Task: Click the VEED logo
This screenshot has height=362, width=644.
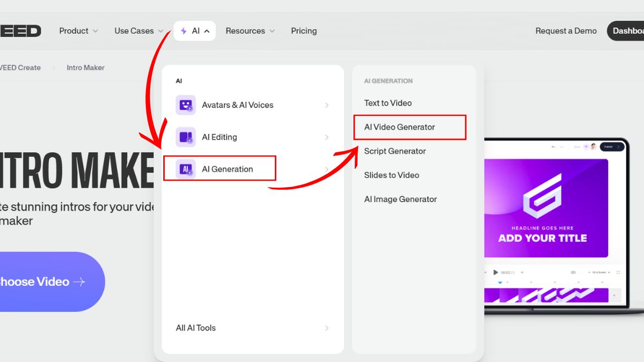Action: click(20, 31)
